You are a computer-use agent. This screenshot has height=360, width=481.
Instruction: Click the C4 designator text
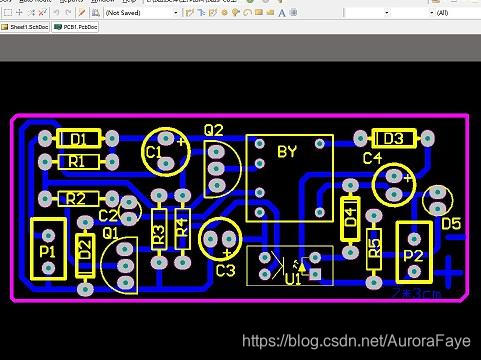372,158
